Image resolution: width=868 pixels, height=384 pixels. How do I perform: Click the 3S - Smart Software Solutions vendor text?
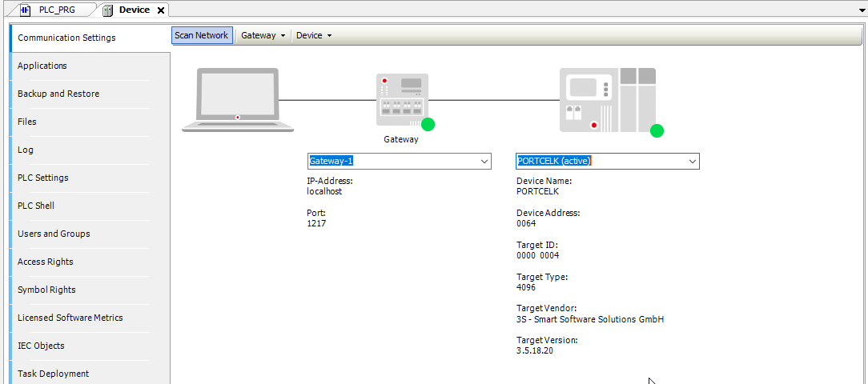coord(589,319)
